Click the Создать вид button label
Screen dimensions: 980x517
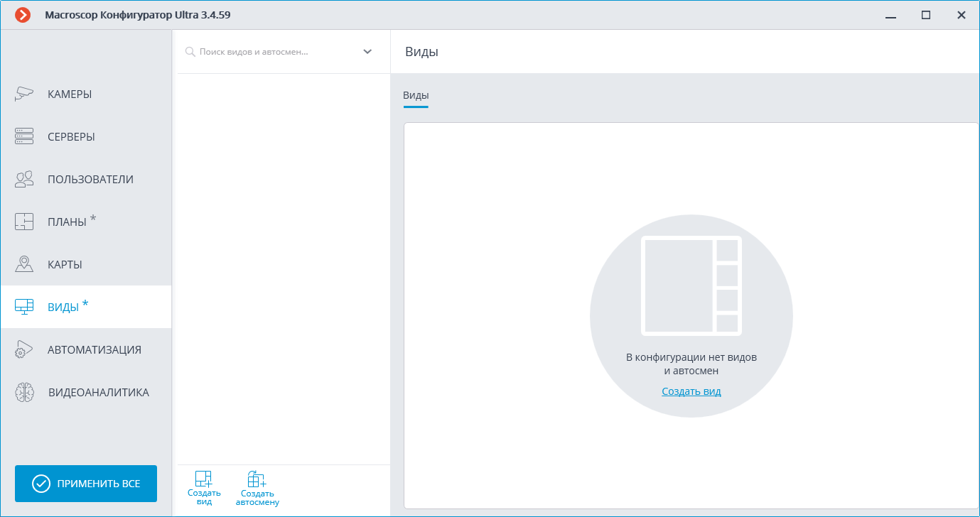point(204,497)
